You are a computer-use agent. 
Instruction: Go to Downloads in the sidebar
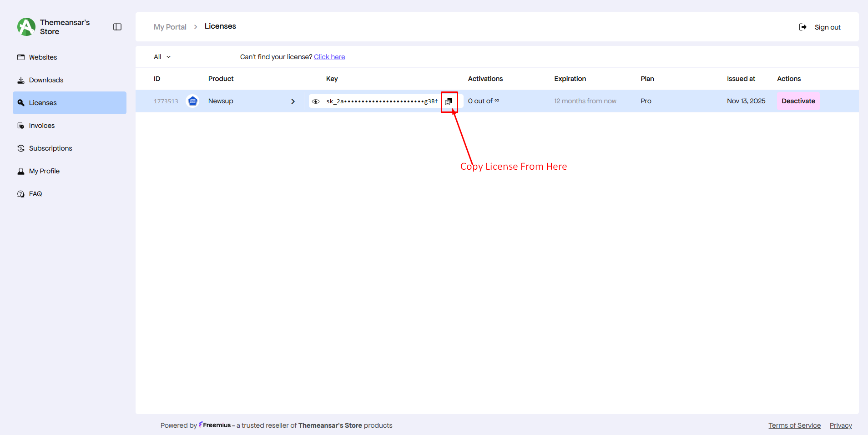(x=46, y=80)
